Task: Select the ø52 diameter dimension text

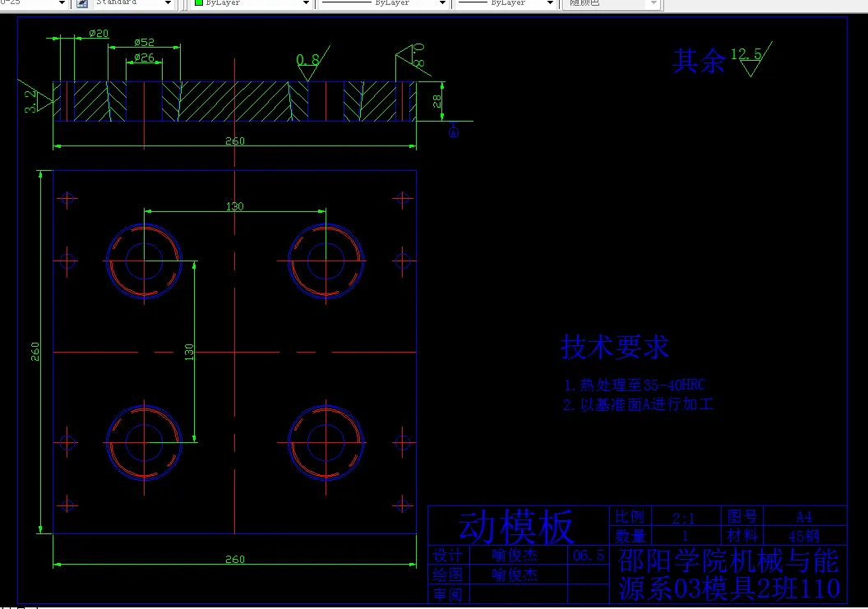Action: click(144, 42)
